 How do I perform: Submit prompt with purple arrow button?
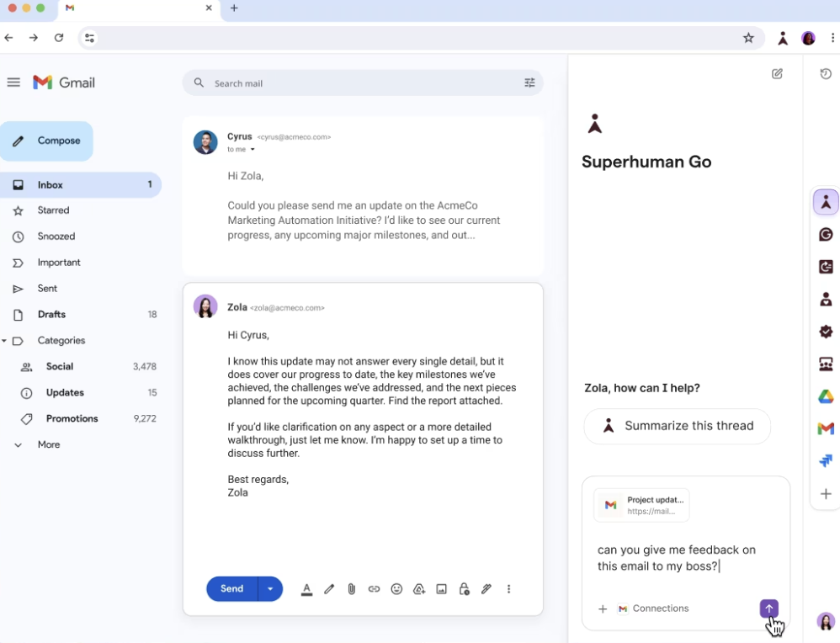(x=768, y=608)
